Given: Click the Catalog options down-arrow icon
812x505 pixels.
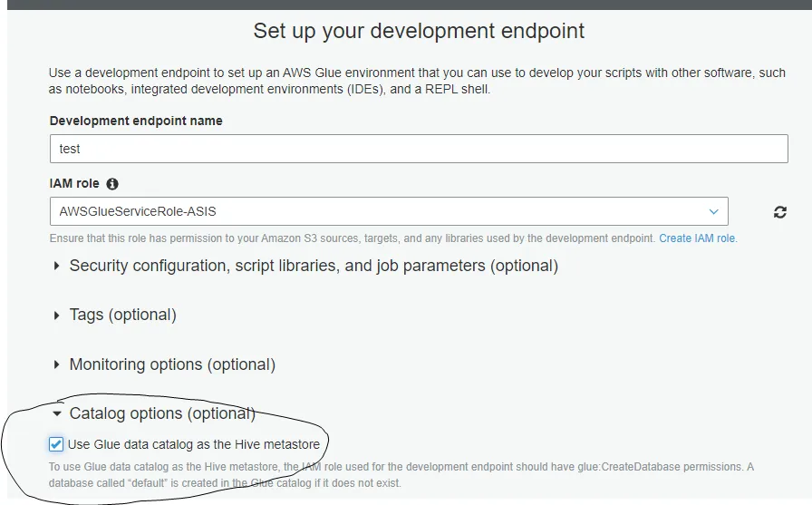Looking at the screenshot, I should [57, 413].
